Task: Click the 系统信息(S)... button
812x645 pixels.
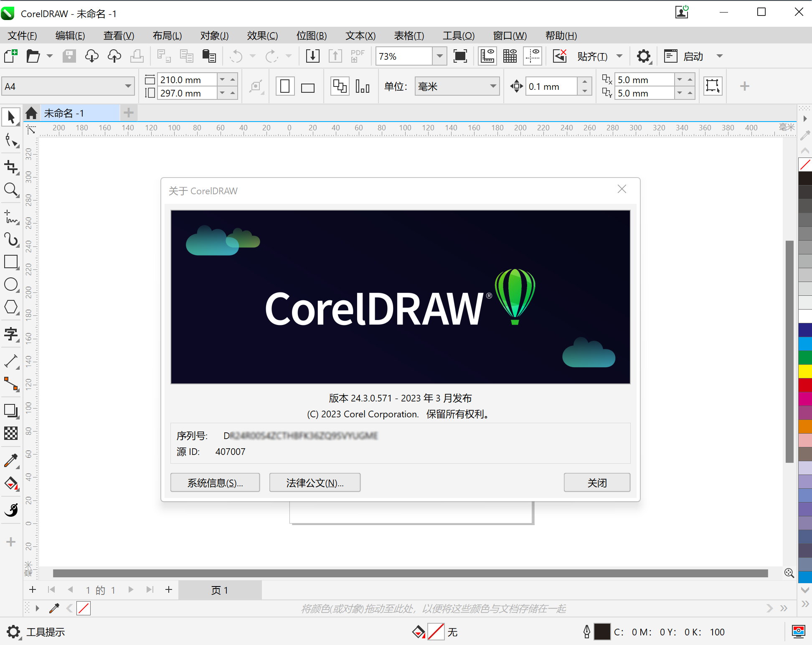Action: pos(215,482)
